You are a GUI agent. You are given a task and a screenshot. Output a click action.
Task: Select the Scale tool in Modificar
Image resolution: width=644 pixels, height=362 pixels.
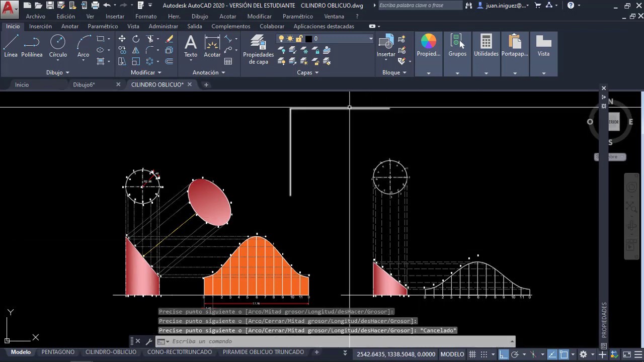pos(136,61)
